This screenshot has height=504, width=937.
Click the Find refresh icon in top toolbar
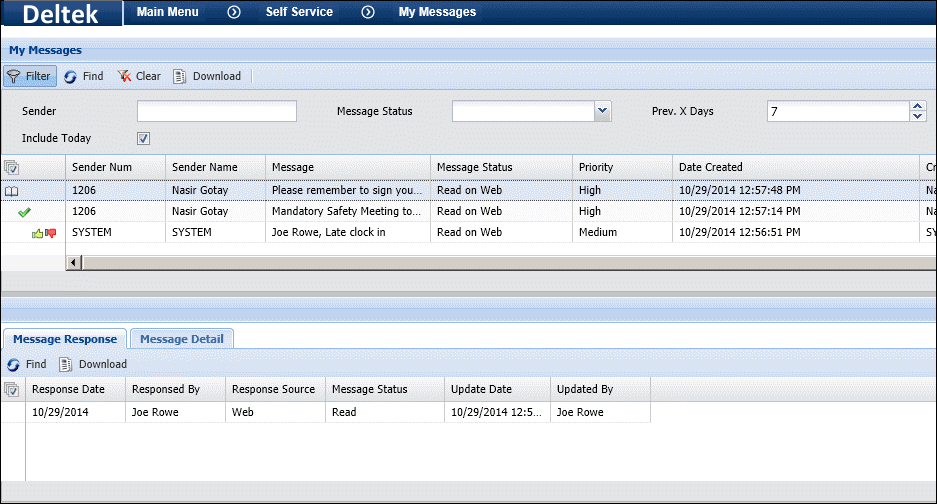tap(70, 76)
